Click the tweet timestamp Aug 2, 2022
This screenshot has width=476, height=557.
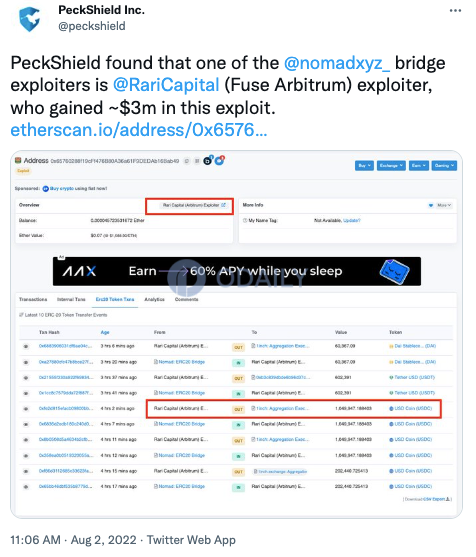click(x=103, y=540)
